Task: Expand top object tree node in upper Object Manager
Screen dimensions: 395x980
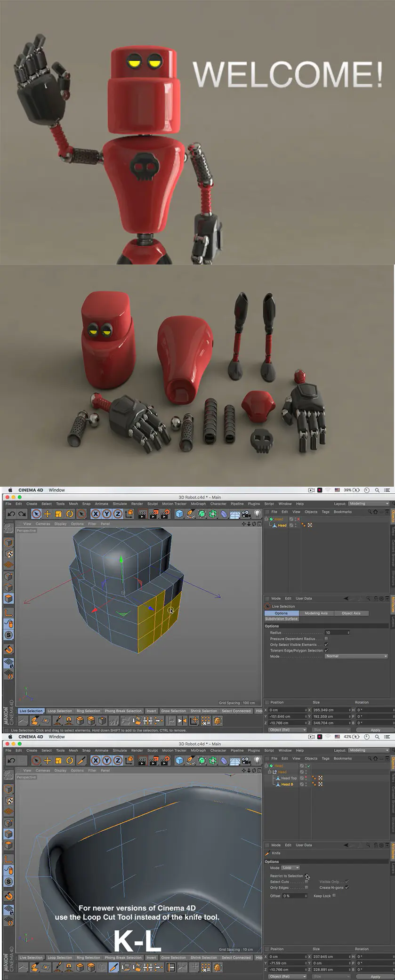Action: tap(267, 519)
